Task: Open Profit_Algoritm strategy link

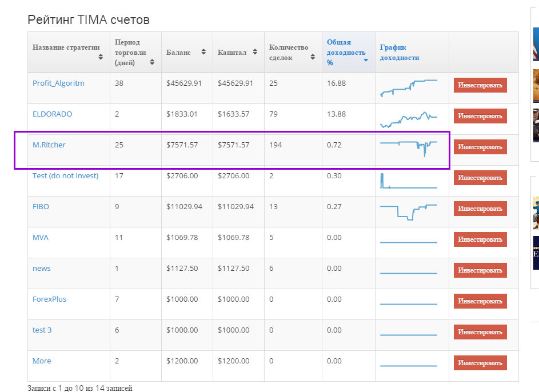Action: coord(58,83)
